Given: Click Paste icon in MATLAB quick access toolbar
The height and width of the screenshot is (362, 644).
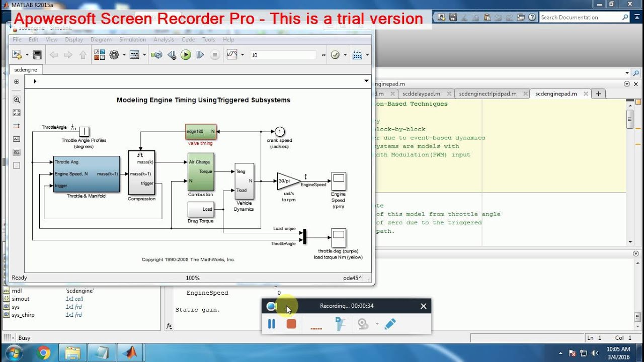Looking at the screenshot, I should [486, 17].
